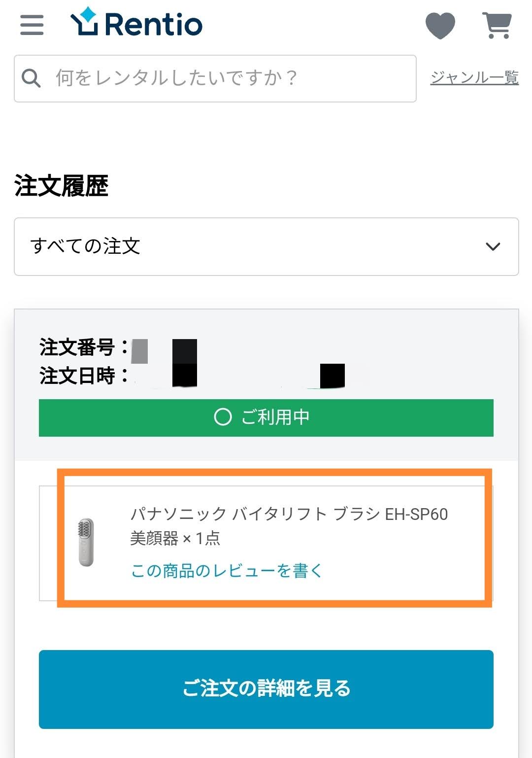The image size is (532, 758).
Task: Click the パナソニック バイタリフト ブラシ EH-SP60 product name
Action: [x=289, y=514]
